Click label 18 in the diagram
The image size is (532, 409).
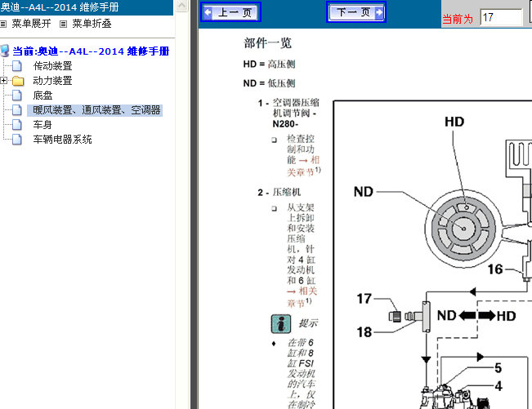(364, 332)
